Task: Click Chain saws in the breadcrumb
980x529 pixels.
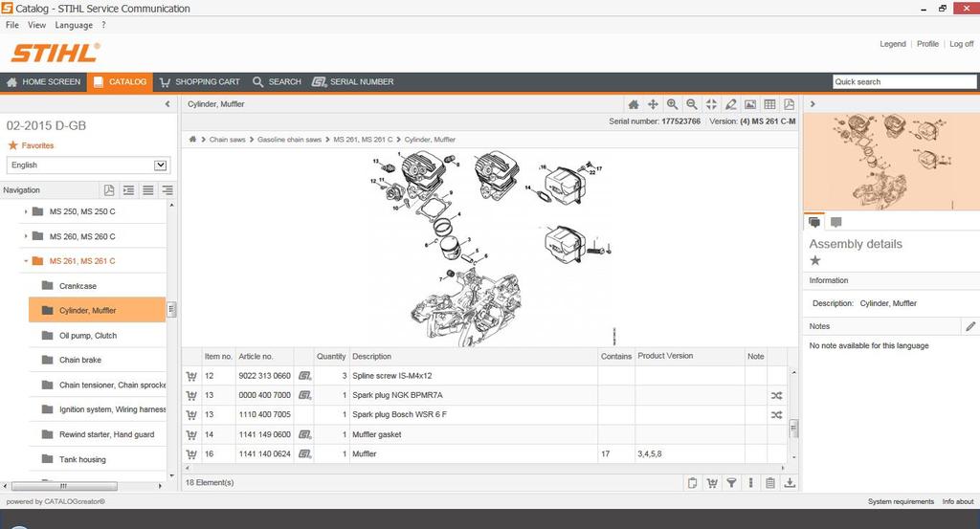Action: pos(228,140)
